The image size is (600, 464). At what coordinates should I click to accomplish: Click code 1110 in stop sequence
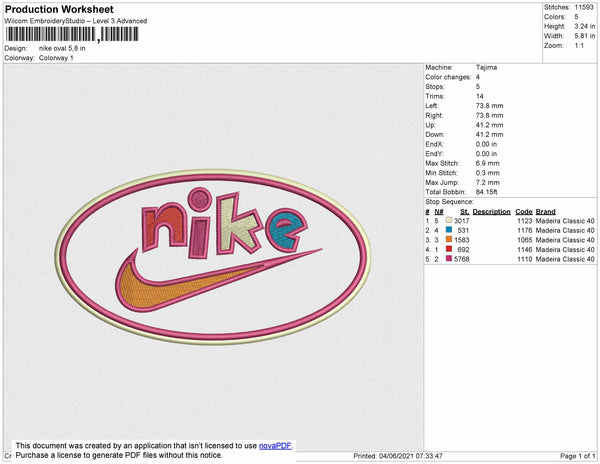(525, 259)
